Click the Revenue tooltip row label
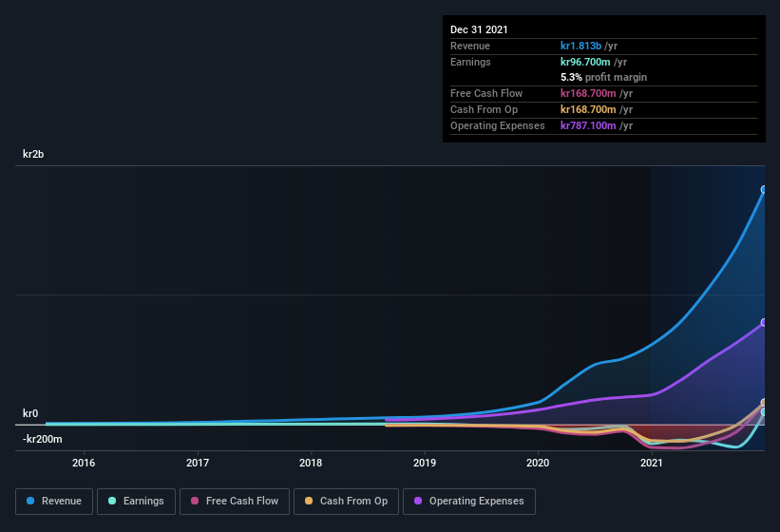 coord(470,47)
